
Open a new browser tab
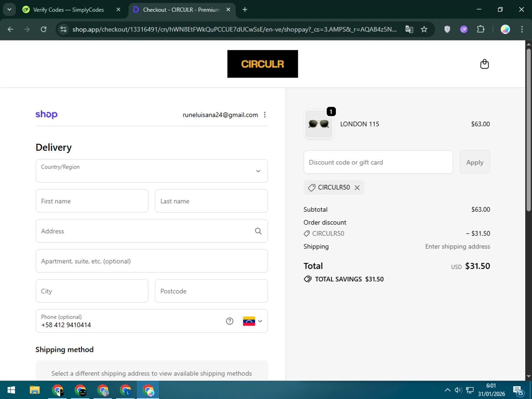tap(245, 10)
